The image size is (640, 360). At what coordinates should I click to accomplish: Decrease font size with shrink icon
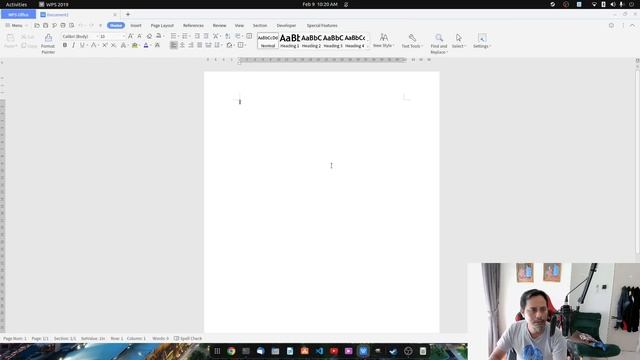point(139,36)
